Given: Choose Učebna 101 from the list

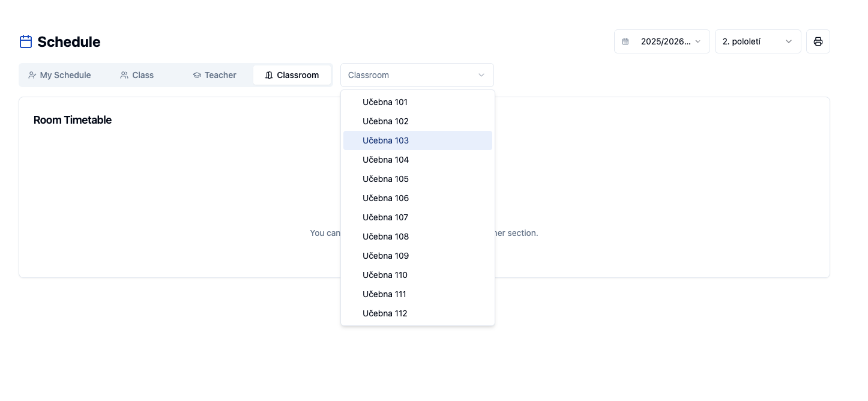Looking at the screenshot, I should pos(418,102).
